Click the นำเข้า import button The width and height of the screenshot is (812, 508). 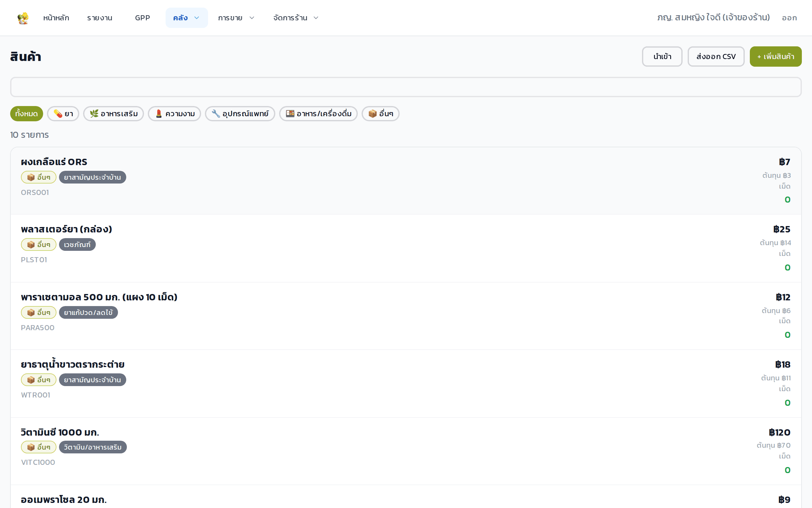click(x=662, y=57)
